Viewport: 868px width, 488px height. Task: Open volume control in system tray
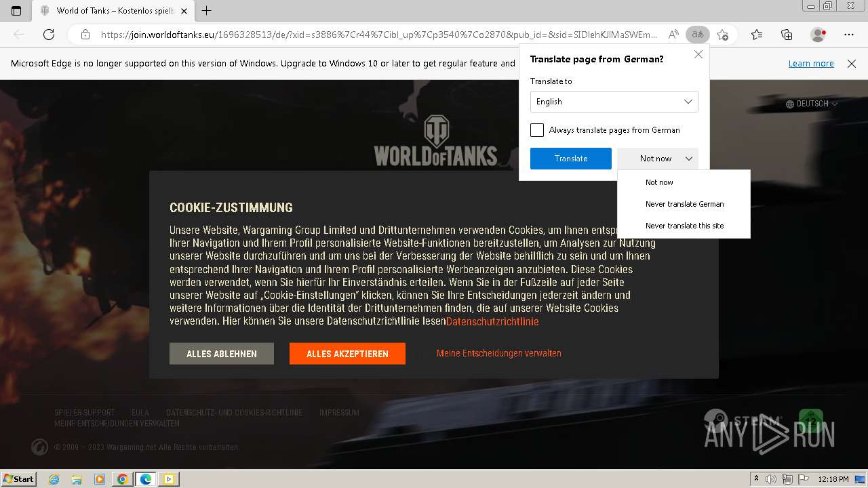(771, 479)
